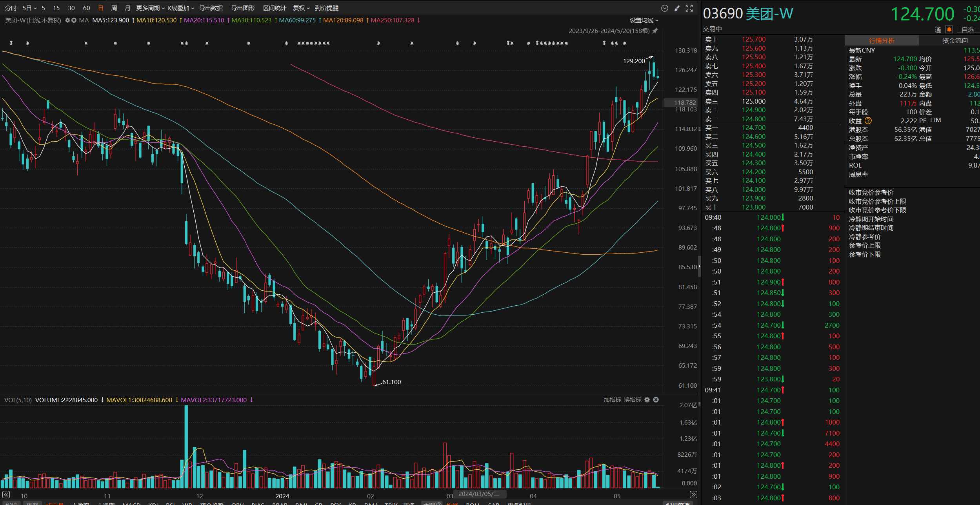980x505 pixels.
Task: Click the circled down-arrow icon
Action: pos(664,8)
